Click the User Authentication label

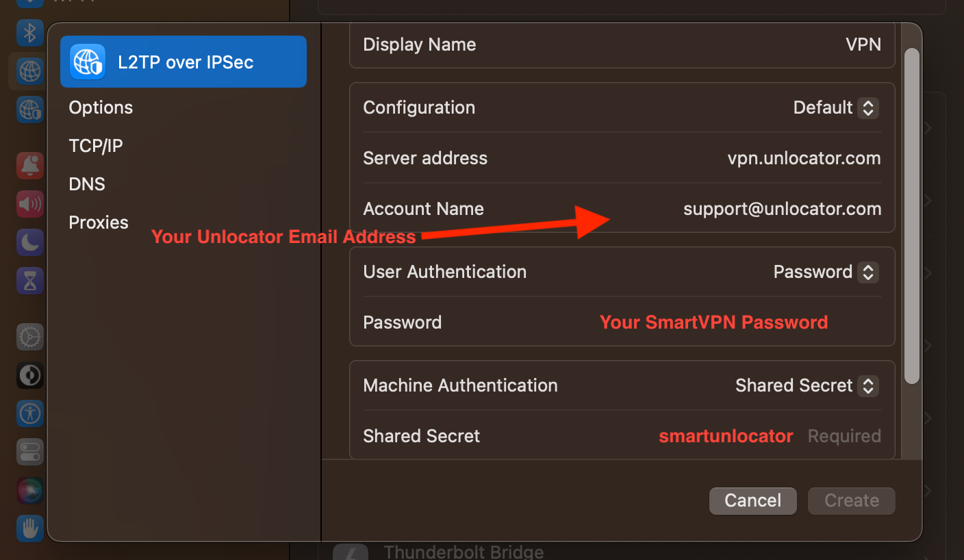[445, 272]
